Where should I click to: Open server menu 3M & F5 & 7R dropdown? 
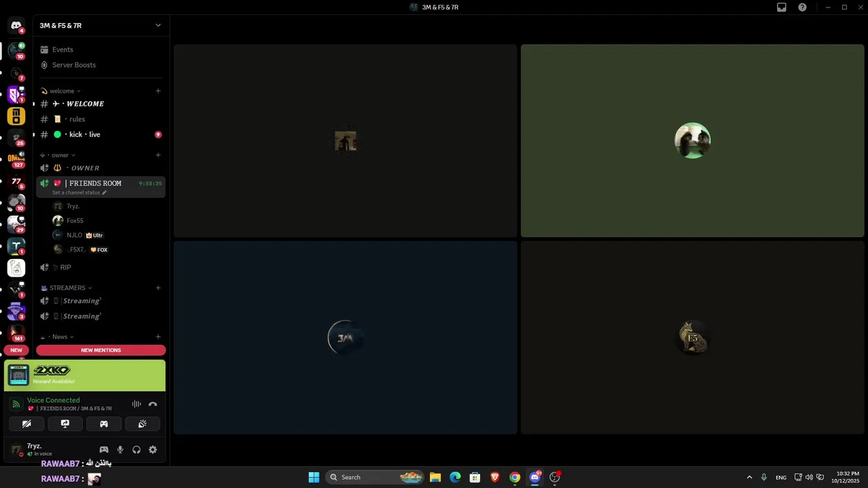tap(101, 26)
